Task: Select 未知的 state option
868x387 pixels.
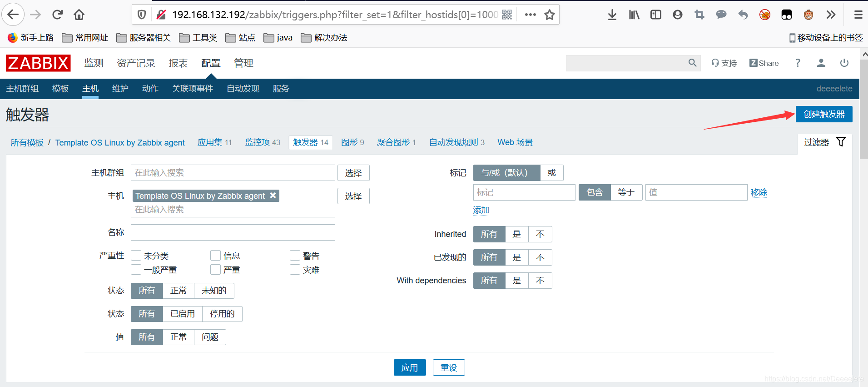Action: point(214,291)
